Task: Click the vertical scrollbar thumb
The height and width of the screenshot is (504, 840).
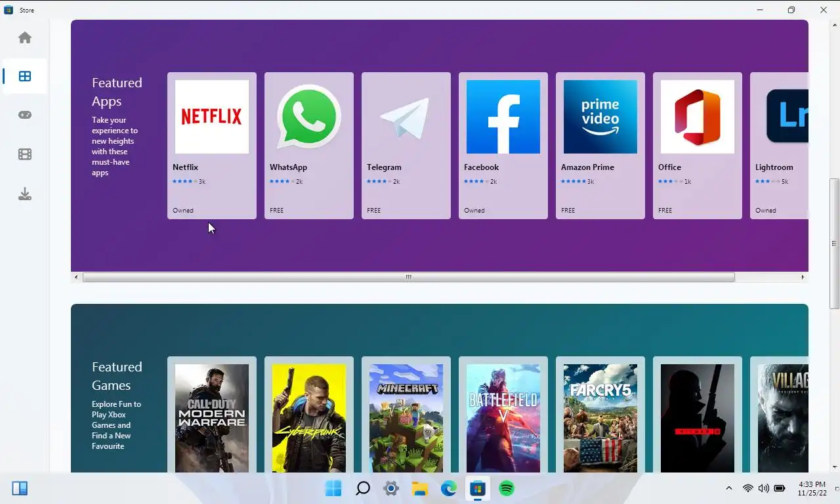Action: click(834, 243)
